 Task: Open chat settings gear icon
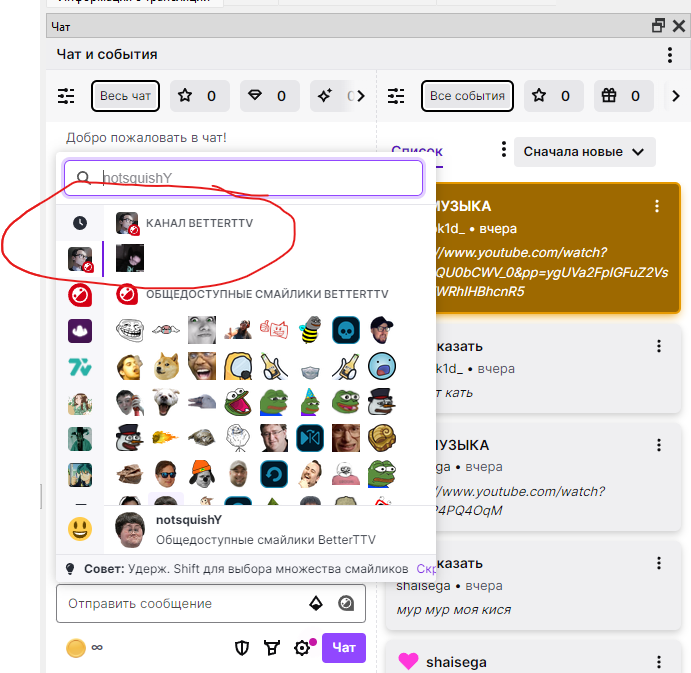coord(302,648)
